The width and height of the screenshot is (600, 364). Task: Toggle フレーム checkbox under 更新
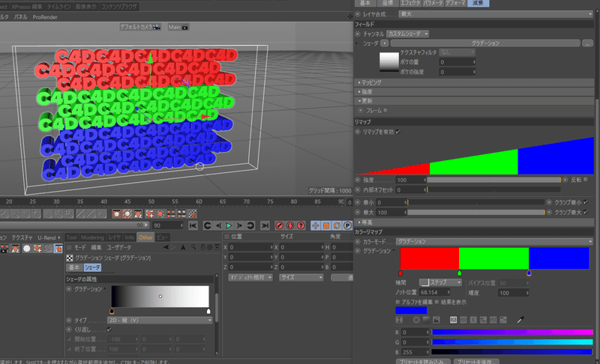coord(385,110)
